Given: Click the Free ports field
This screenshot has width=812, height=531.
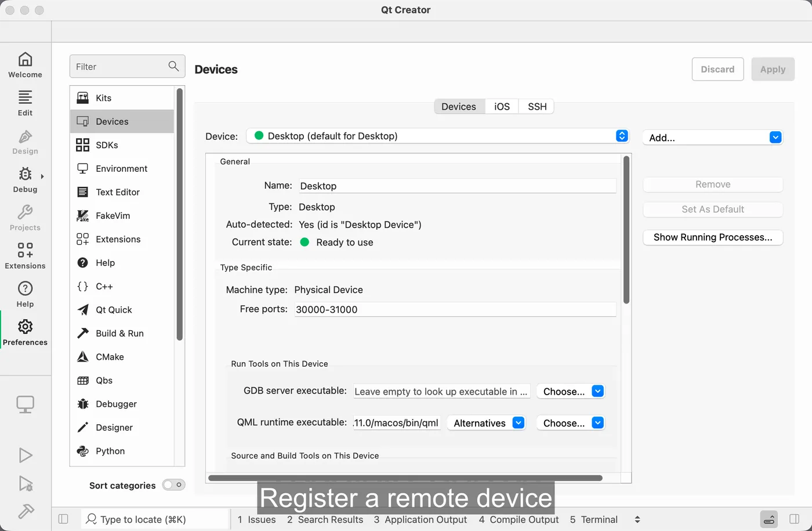Looking at the screenshot, I should pos(455,309).
